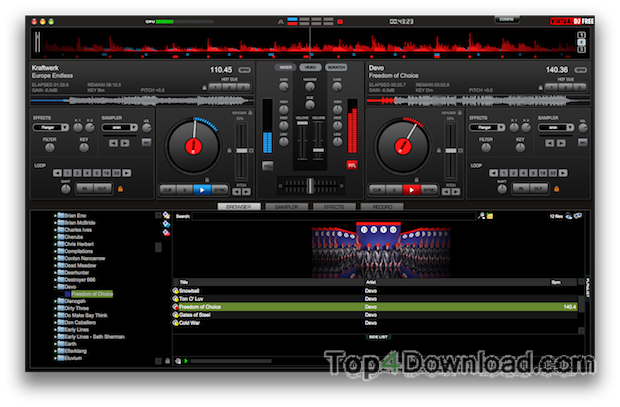Click the pause button on right deck
The width and height of the screenshot is (620, 407).
tap(394, 190)
